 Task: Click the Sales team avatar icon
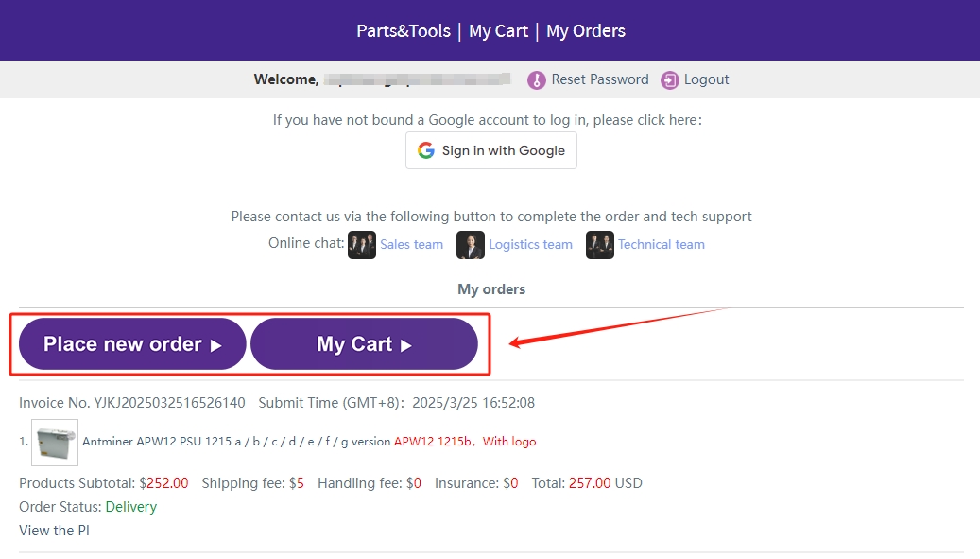[x=362, y=245]
